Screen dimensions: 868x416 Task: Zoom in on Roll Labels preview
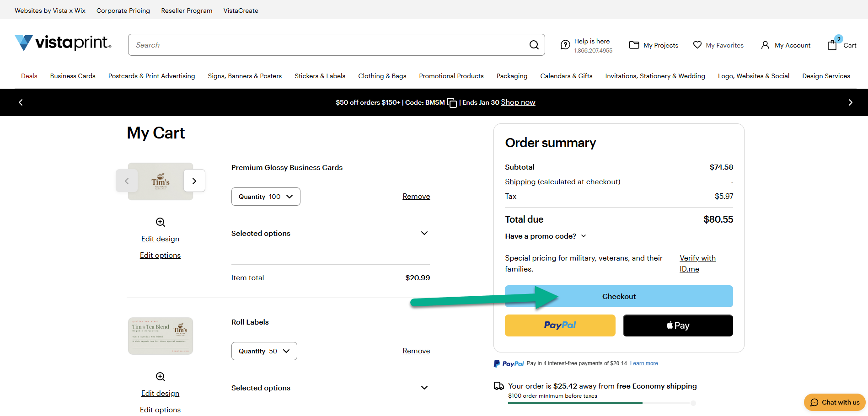click(x=161, y=377)
